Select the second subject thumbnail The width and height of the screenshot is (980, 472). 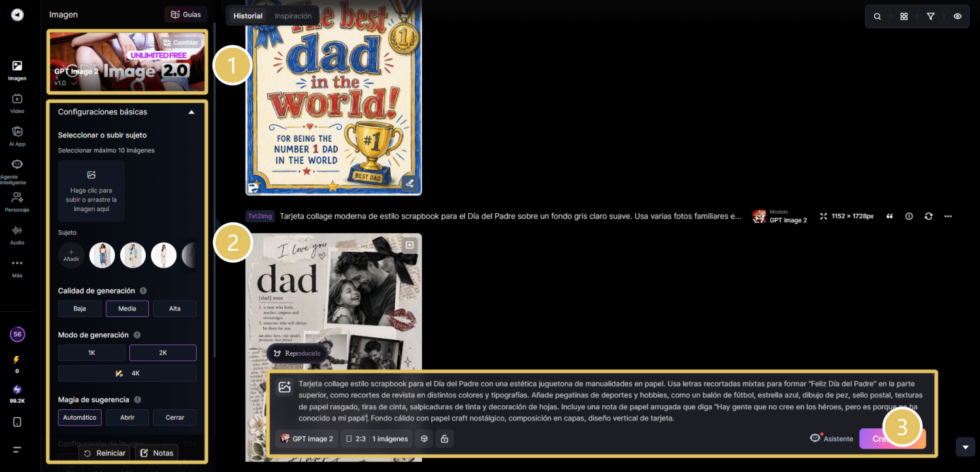coord(133,255)
